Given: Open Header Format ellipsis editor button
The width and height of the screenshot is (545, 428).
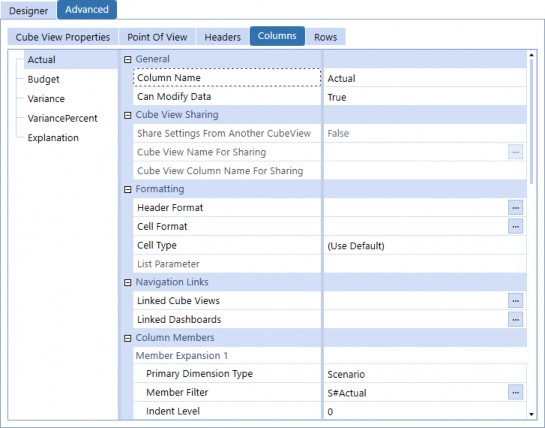Looking at the screenshot, I should click(515, 208).
